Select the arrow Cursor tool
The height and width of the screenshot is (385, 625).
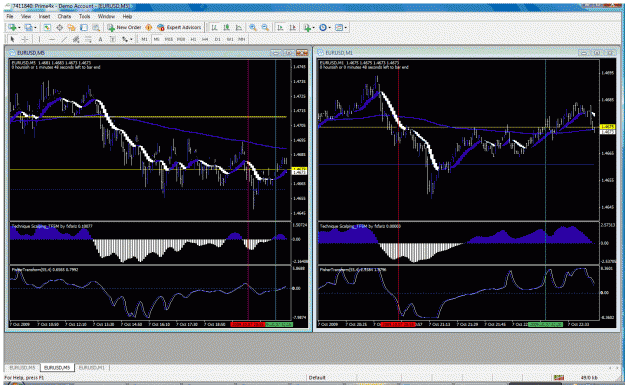pyautogui.click(x=12, y=39)
